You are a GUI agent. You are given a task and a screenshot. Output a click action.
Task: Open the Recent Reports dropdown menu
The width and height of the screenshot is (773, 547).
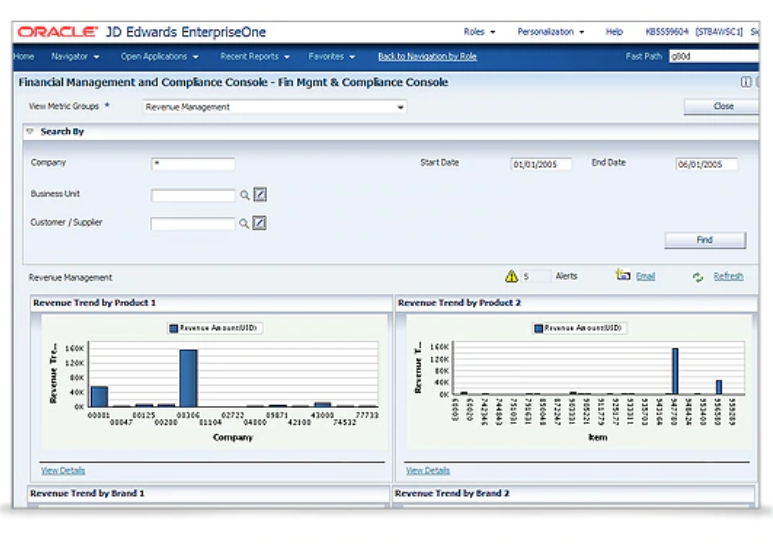pyautogui.click(x=254, y=57)
